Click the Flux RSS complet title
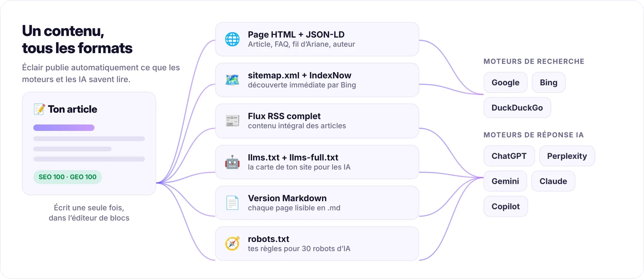The width and height of the screenshot is (644, 279). click(x=284, y=116)
